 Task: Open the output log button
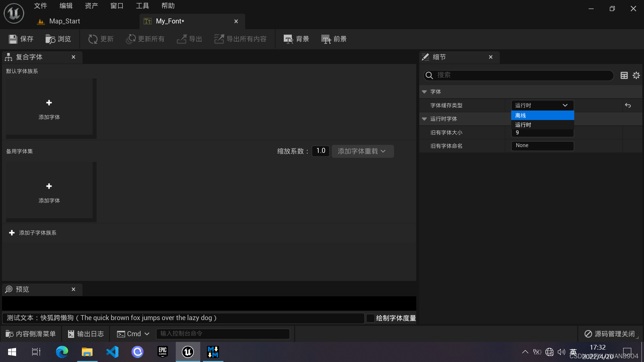point(86,334)
